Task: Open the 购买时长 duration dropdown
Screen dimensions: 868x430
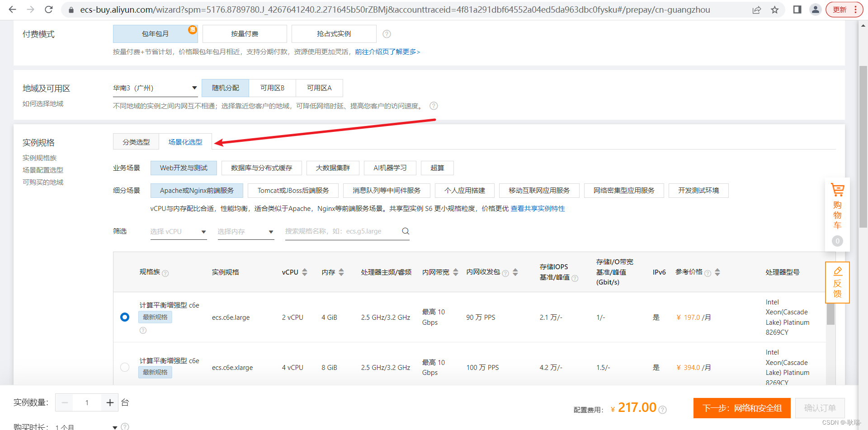Action: [86, 426]
